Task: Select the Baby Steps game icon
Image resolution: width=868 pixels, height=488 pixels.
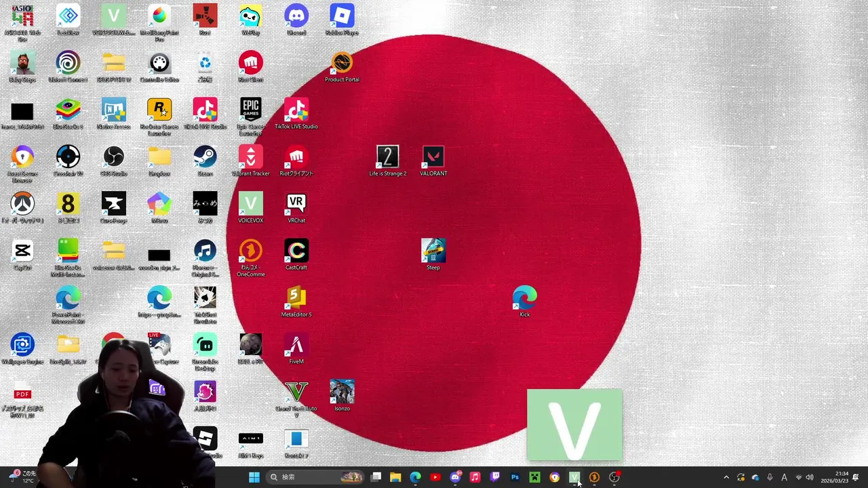Action: tap(22, 66)
